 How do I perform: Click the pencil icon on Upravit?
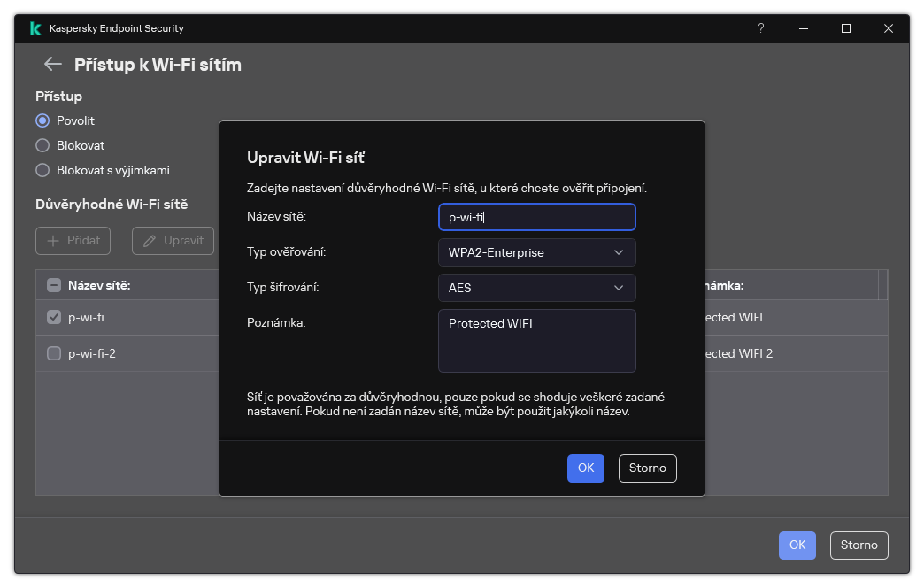pos(150,240)
